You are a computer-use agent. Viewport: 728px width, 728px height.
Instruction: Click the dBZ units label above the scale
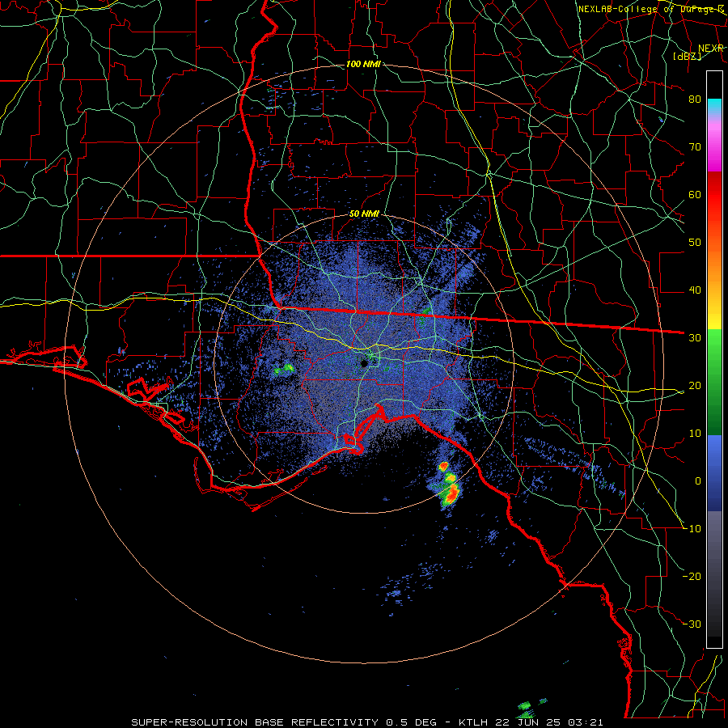click(x=687, y=56)
